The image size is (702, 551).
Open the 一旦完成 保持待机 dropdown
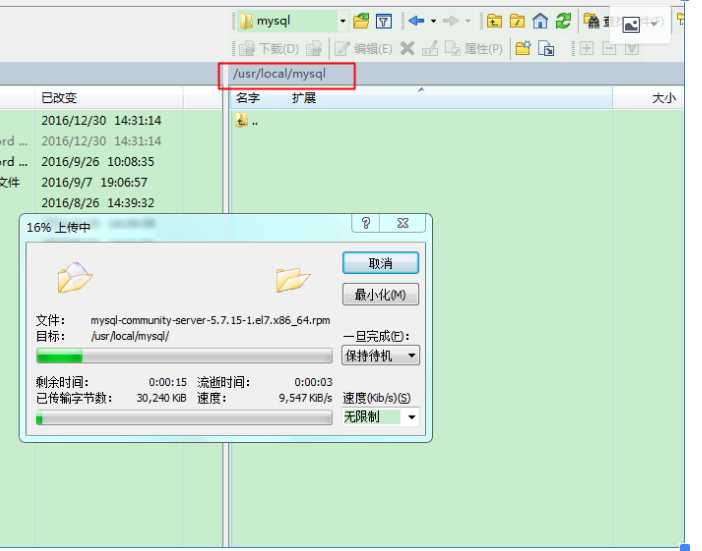click(x=381, y=356)
